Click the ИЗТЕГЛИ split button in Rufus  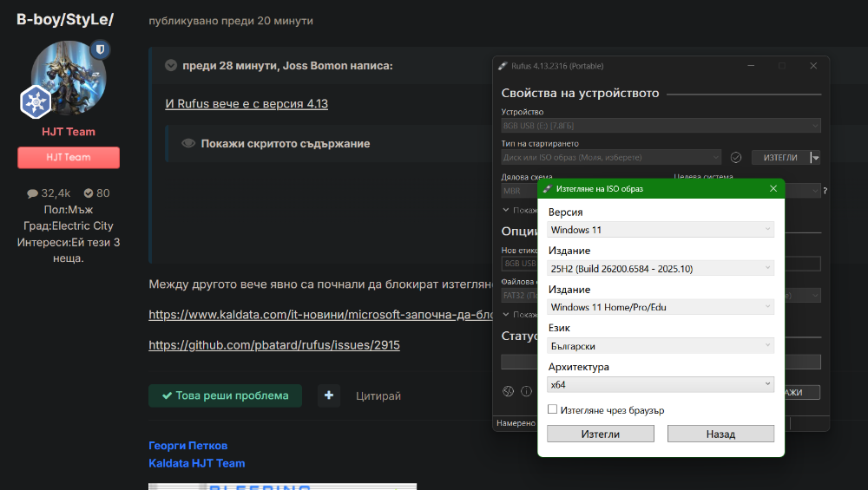[780, 158]
